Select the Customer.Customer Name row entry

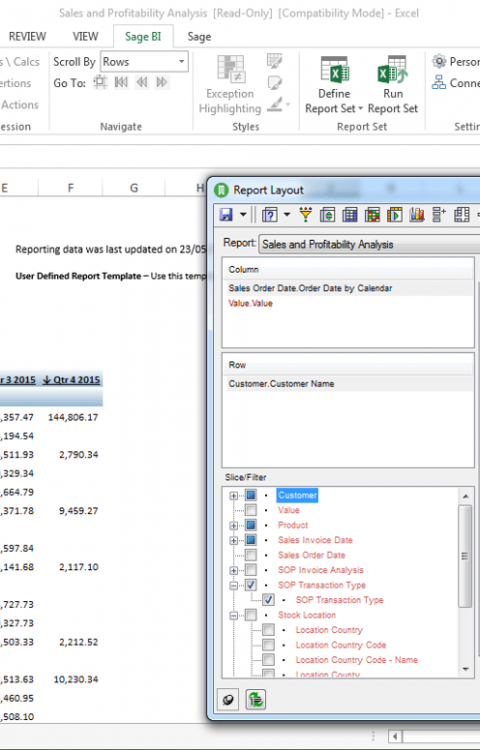(x=349, y=384)
